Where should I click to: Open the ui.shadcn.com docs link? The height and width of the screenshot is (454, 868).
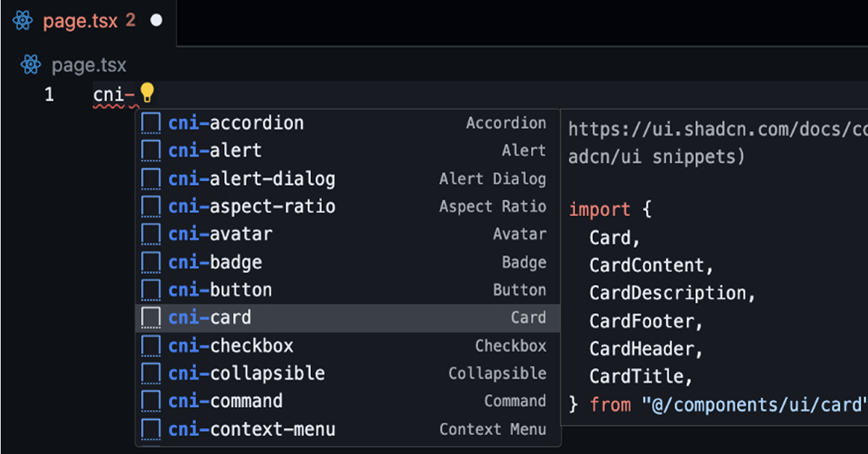[x=717, y=129]
